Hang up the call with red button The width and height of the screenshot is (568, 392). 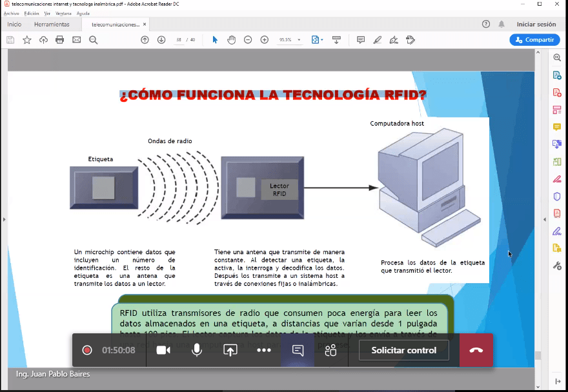pos(476,350)
